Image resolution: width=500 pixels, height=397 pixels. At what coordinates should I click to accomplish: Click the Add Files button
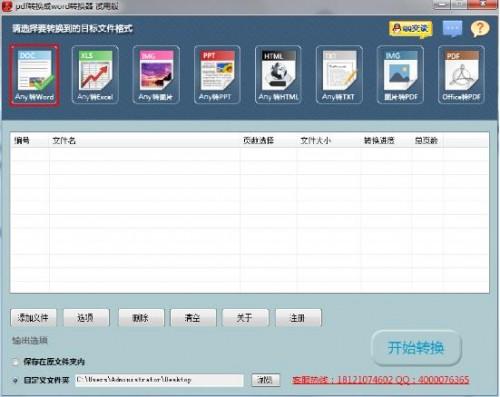point(33,318)
